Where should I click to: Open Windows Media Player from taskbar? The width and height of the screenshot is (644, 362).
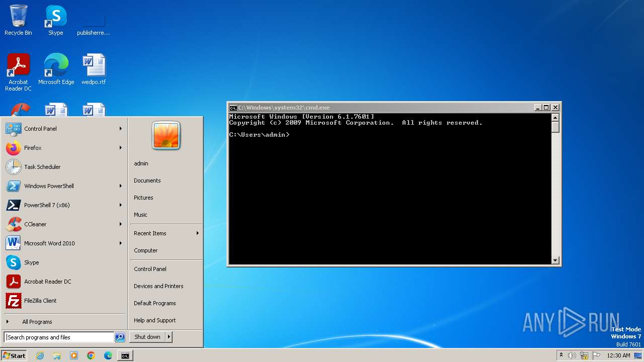74,355
